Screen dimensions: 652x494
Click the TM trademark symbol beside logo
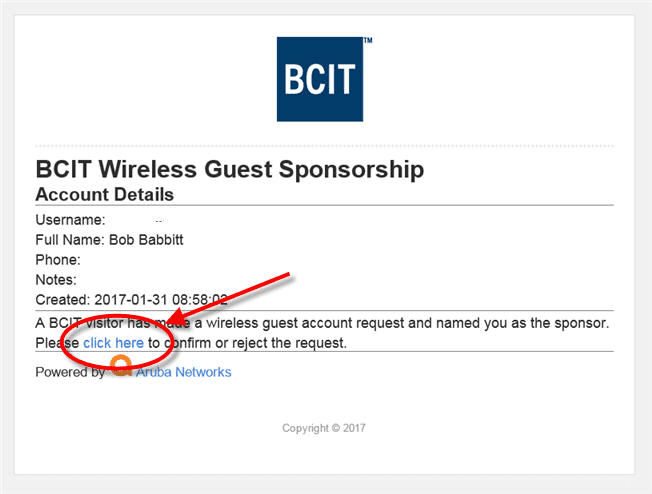point(368,40)
